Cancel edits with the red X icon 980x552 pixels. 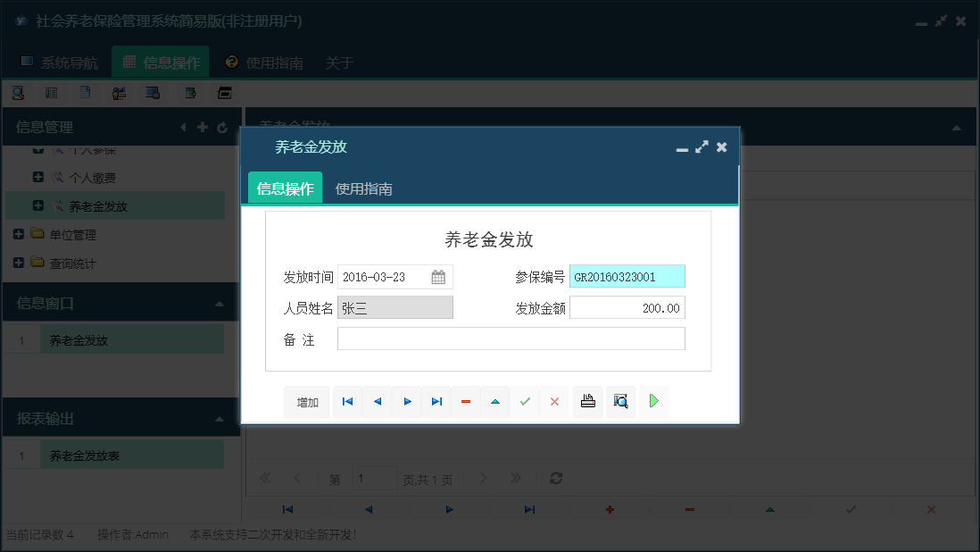point(554,401)
